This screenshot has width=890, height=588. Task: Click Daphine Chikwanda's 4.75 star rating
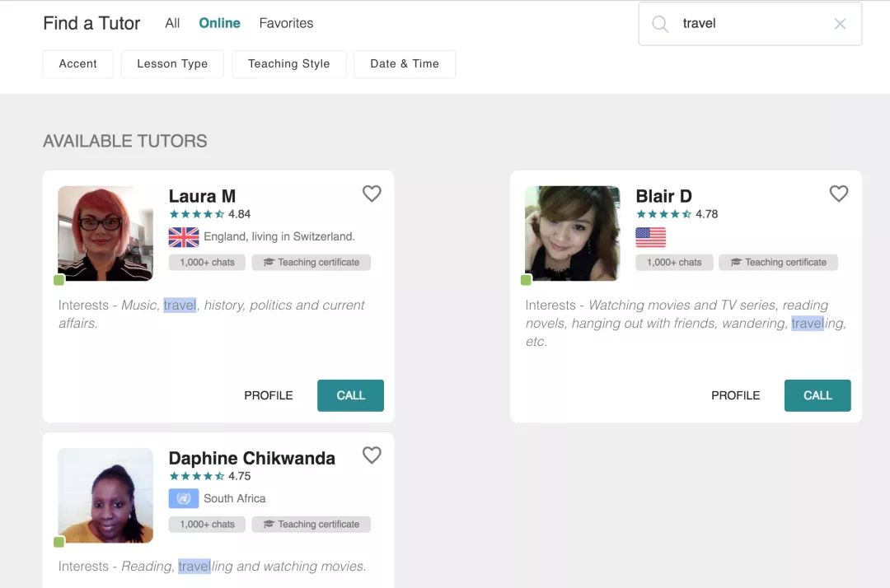pos(210,476)
